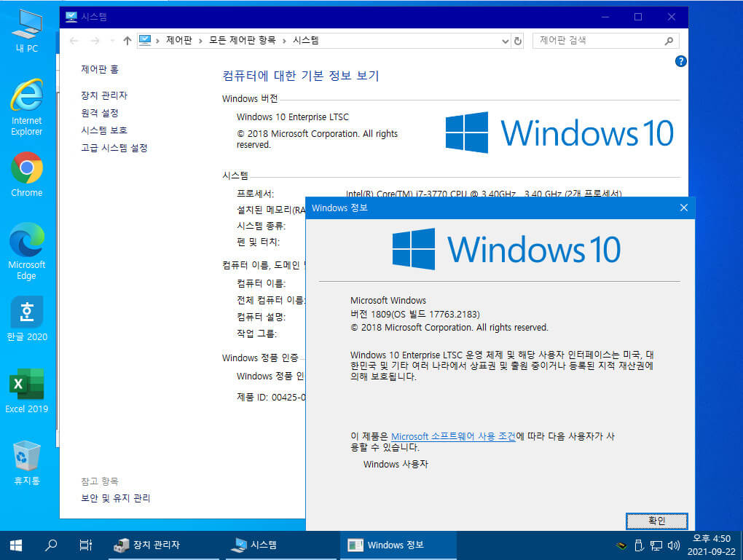Open the 휴지통 recycle bin icon
Image resolution: width=743 pixels, height=560 pixels.
(x=27, y=462)
